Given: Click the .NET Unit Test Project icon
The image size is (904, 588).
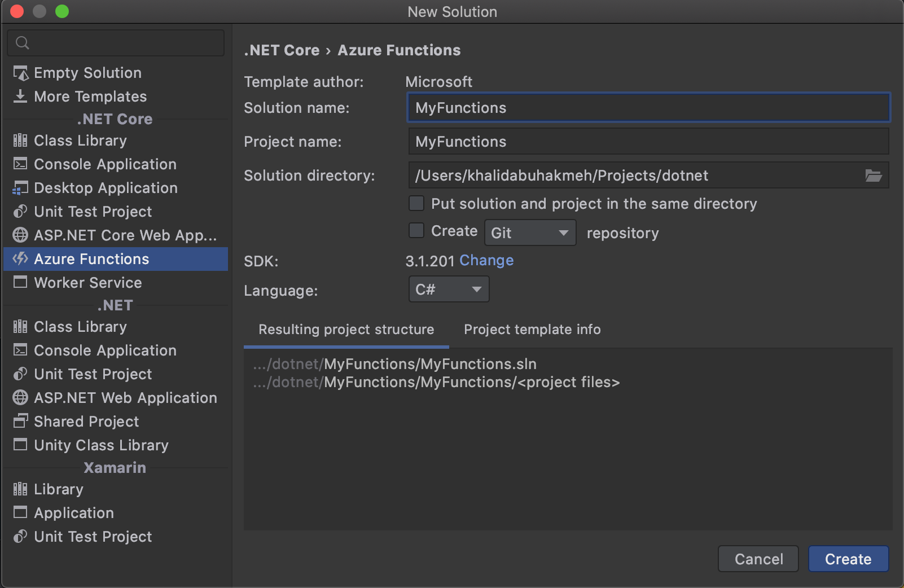Looking at the screenshot, I should click(x=20, y=374).
